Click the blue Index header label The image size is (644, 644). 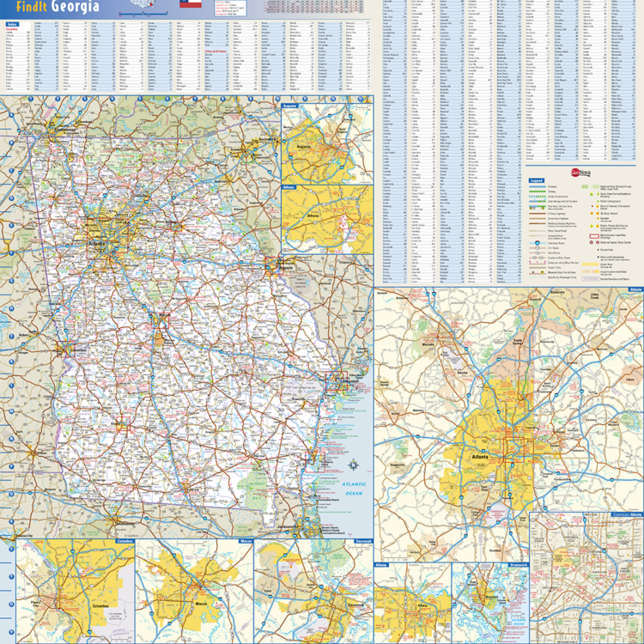[x=12, y=24]
